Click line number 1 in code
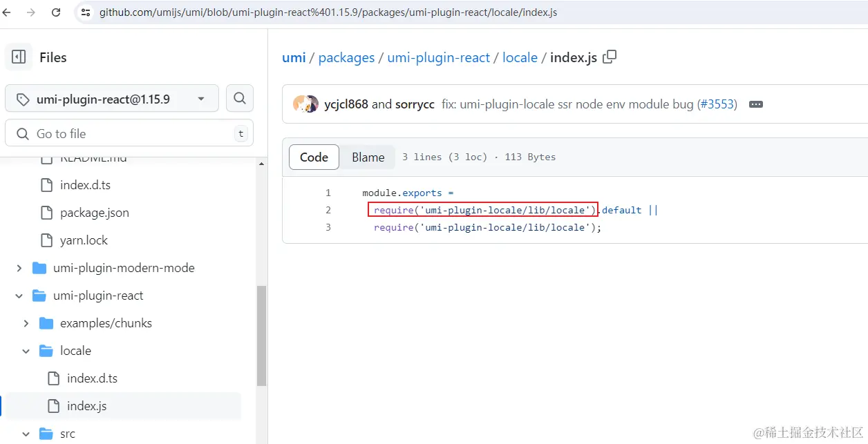 tap(328, 193)
